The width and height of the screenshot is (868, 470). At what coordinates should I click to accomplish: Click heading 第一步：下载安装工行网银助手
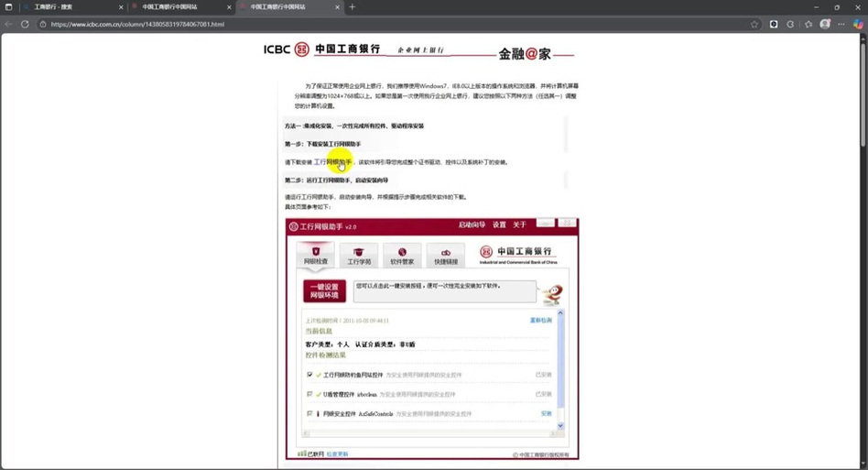coord(322,144)
